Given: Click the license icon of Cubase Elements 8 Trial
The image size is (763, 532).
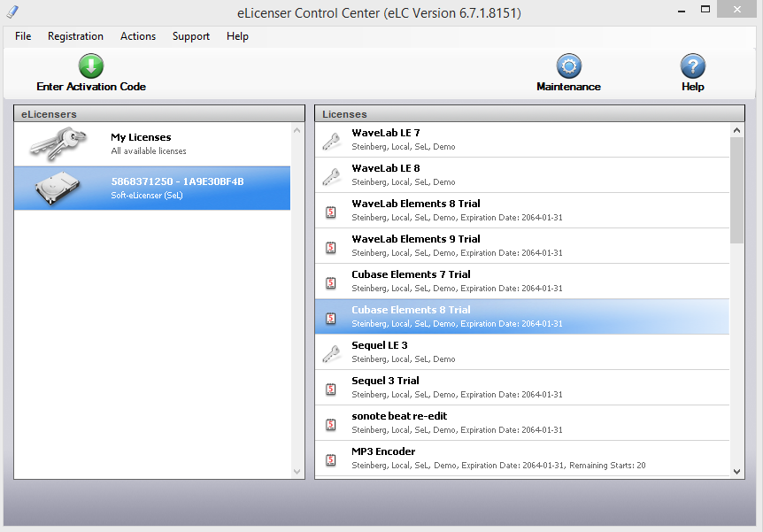Looking at the screenshot, I should pos(331,319).
